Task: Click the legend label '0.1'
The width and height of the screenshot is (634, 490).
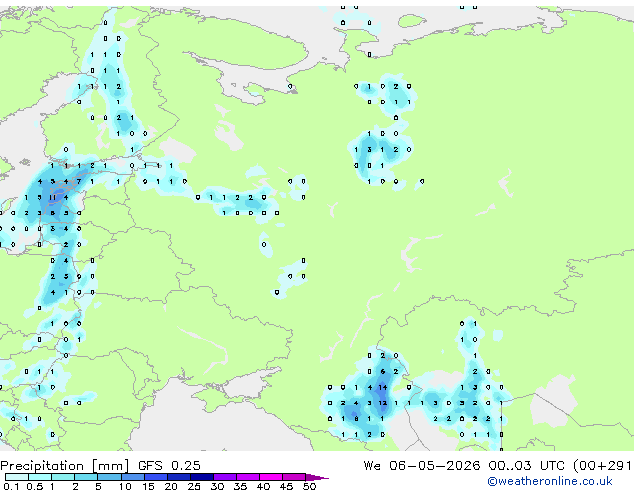Action: (11, 486)
